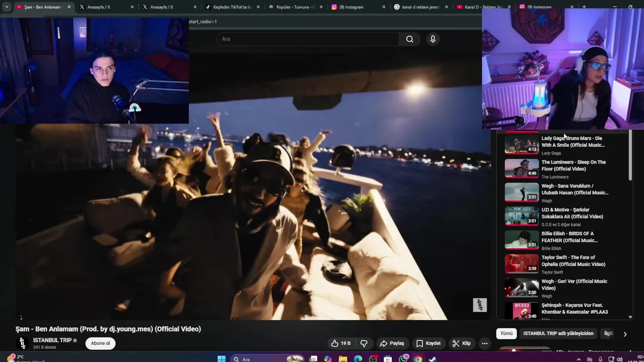Open UZI & Motive Şarkılar Sokaklara Ait thumbnail
Image resolution: width=644 pixels, height=362 pixels.
coord(522,216)
